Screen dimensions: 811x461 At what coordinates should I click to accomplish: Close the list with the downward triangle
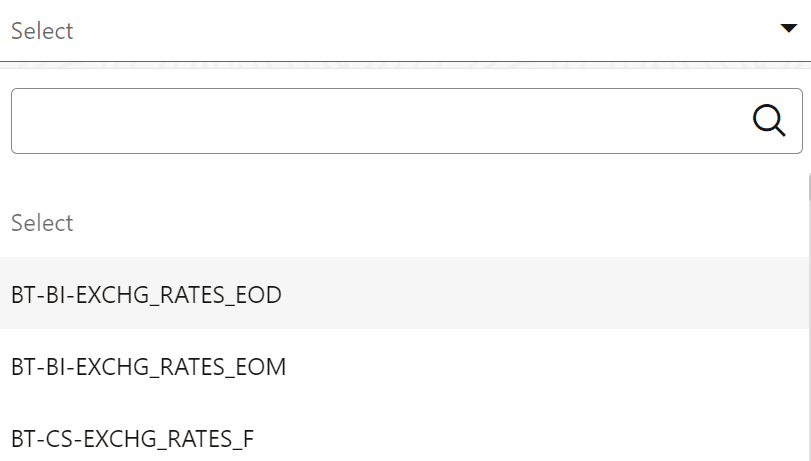coord(788,28)
